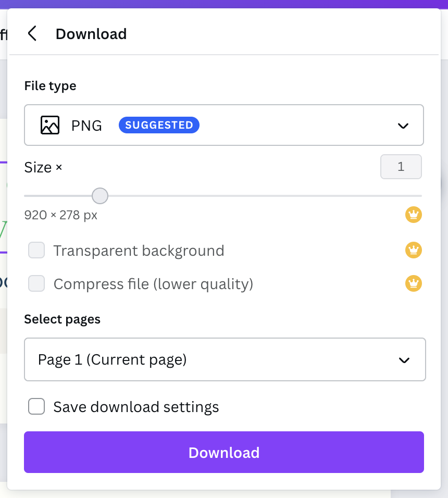Enable the Transparent background checkbox

pos(36,251)
